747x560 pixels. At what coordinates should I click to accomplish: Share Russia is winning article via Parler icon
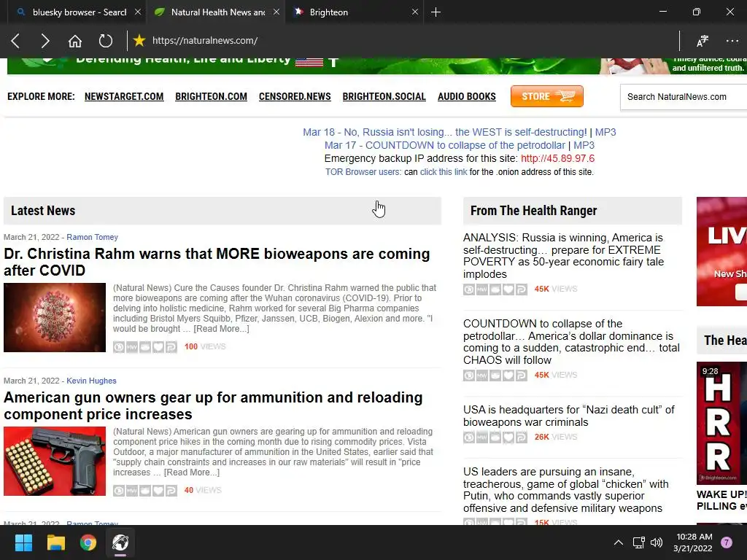click(x=521, y=289)
